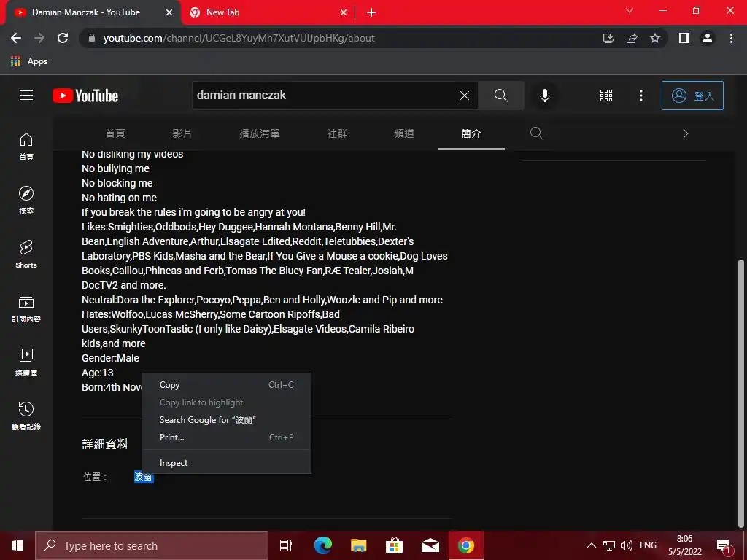Switch to the 影片 channel tab
The image size is (747, 560).
click(x=182, y=134)
